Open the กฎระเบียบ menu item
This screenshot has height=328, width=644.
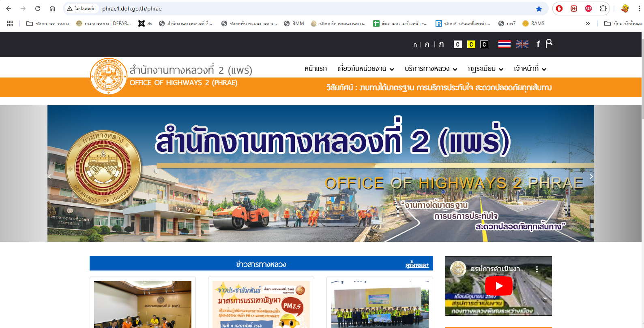(x=485, y=69)
